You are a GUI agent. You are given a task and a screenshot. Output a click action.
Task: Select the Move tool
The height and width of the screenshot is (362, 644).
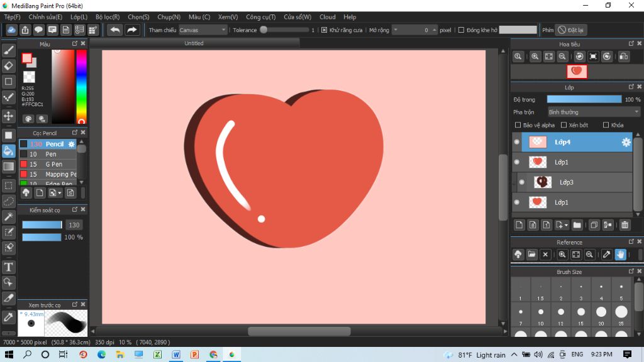9,116
